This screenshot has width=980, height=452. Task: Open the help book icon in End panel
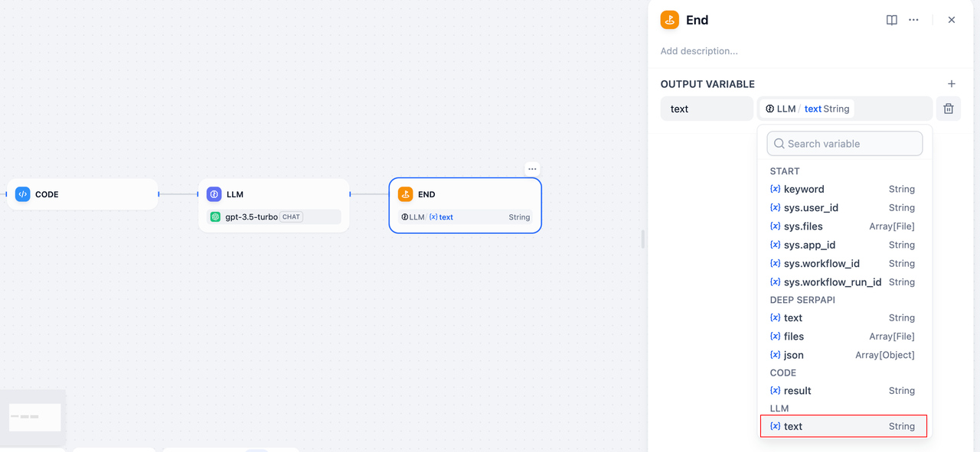(x=892, y=20)
